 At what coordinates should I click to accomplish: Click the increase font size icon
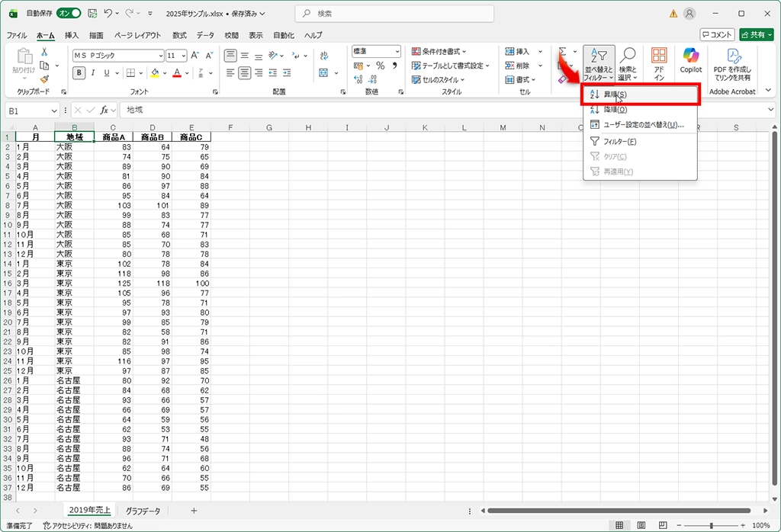195,56
